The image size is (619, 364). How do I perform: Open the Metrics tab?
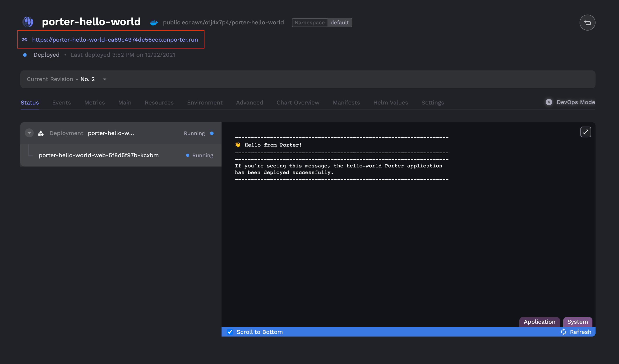click(95, 103)
